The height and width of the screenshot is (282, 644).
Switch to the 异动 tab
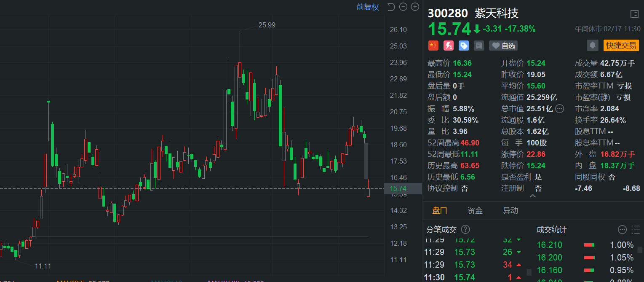point(510,210)
